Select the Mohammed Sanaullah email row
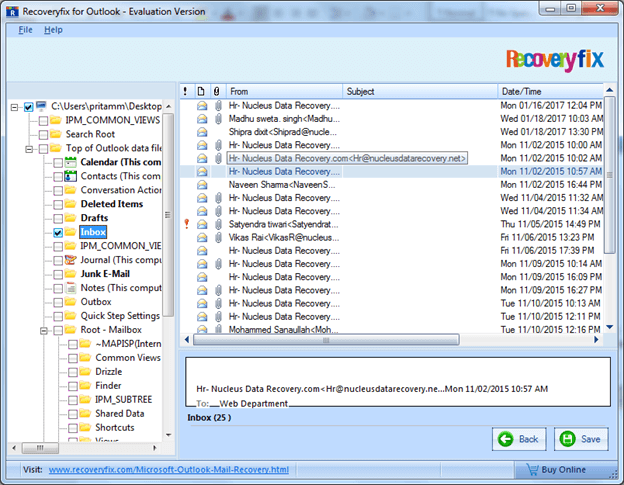 391,329
